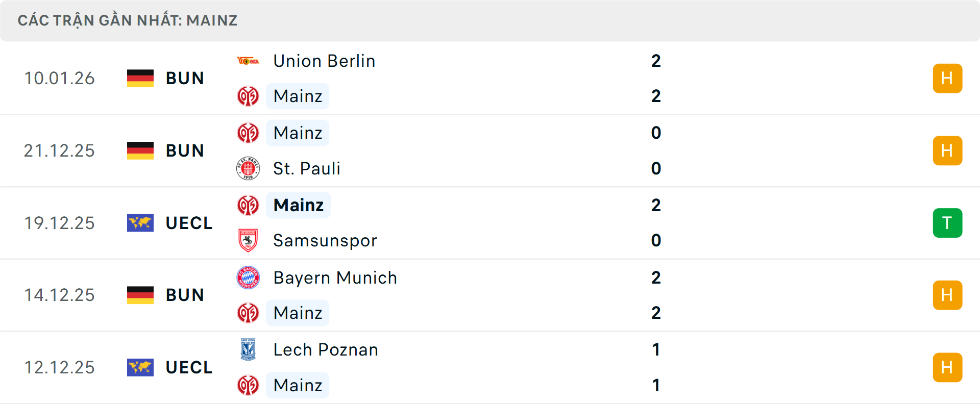Click the German flag on 10.01.26 row

[140, 78]
